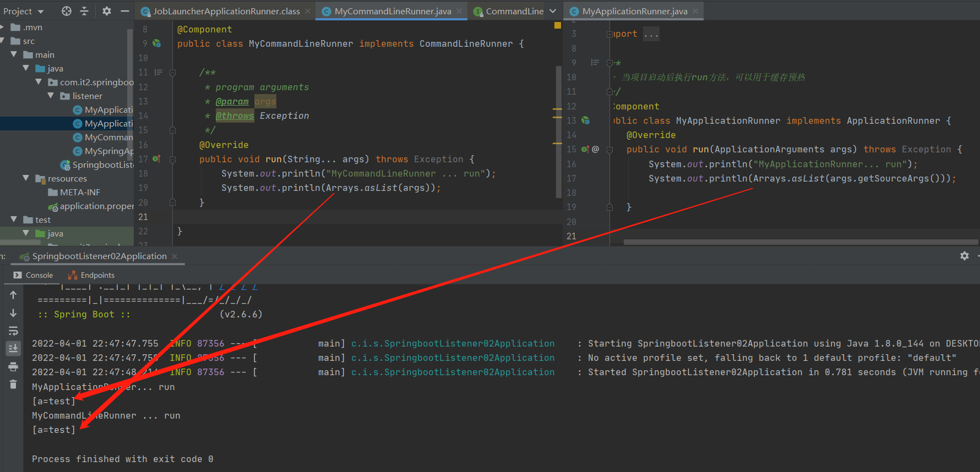The height and width of the screenshot is (472, 980).
Task: Open Run panel settings gear
Action: point(965,256)
